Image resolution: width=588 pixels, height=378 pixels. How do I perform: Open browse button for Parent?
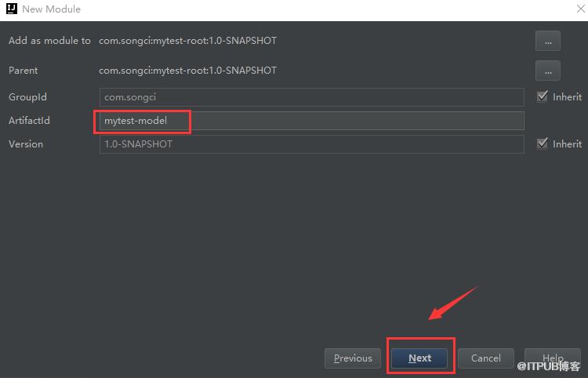click(548, 71)
